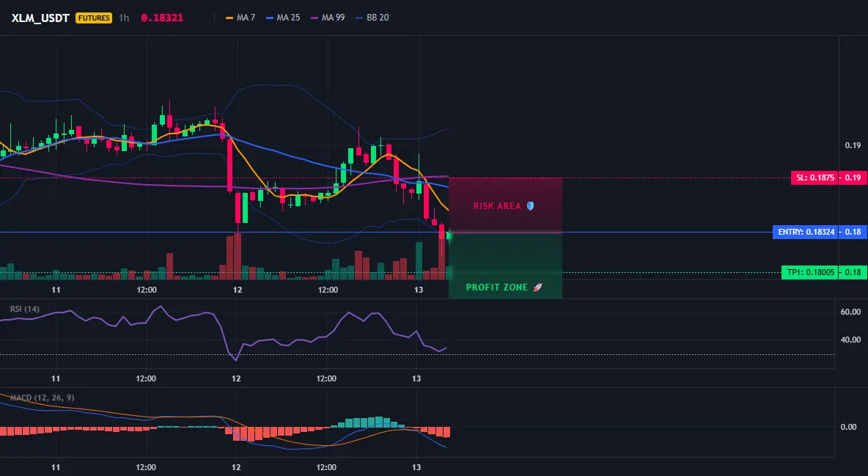Screen dimensions: 868x476
Task: Click the yellow FUTURES badge
Action: click(x=94, y=18)
